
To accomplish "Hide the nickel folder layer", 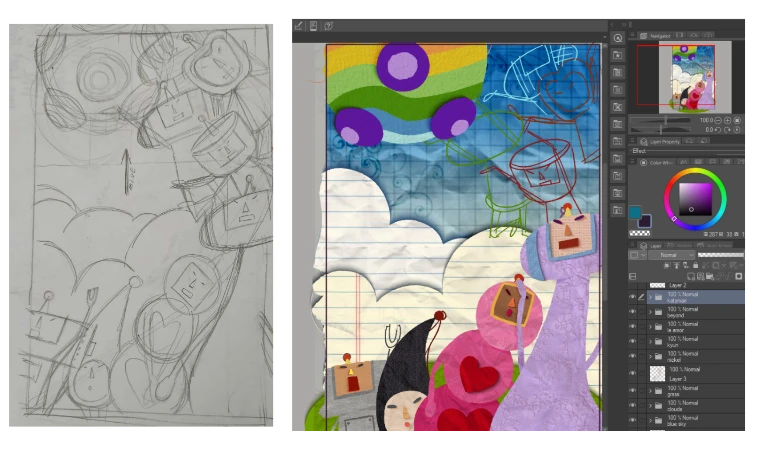I will click(x=632, y=356).
